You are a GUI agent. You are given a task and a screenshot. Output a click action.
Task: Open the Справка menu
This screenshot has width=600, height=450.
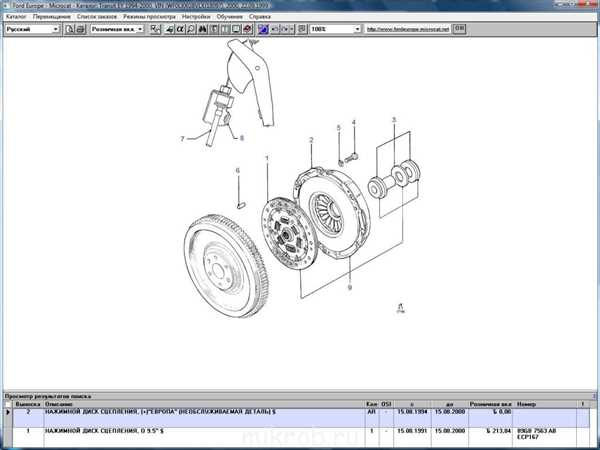click(260, 17)
